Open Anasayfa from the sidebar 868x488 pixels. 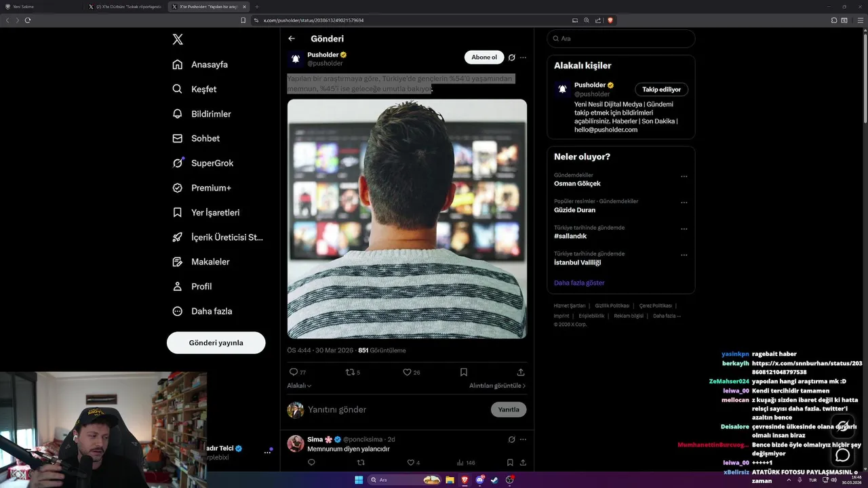coord(200,64)
